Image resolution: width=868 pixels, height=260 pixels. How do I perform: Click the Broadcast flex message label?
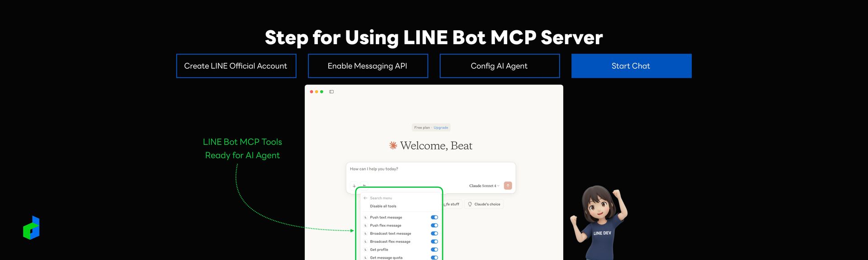(x=390, y=242)
